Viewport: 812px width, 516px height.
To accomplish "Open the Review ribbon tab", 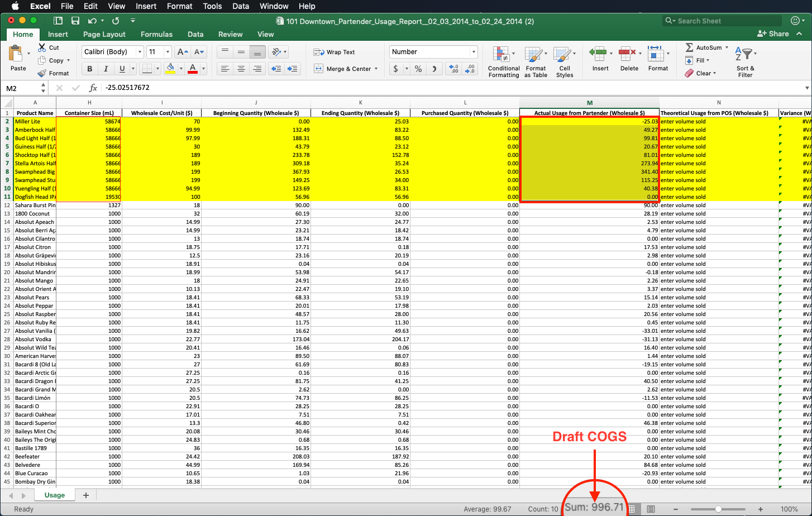I will tap(230, 34).
